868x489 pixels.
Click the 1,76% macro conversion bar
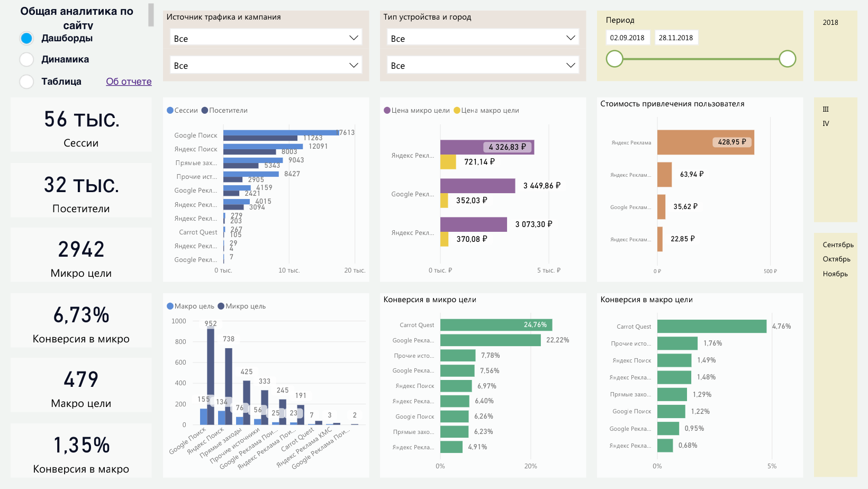(677, 343)
